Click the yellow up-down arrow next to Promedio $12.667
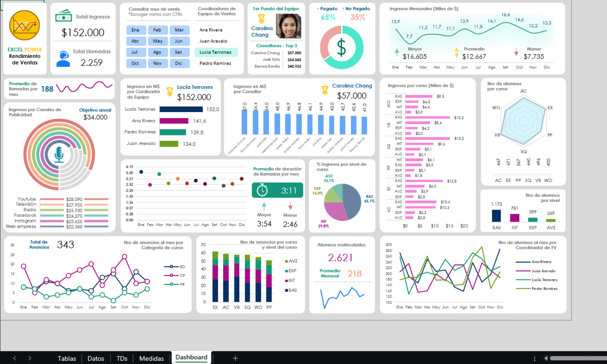Viewport: 607px width, 364px height. [x=456, y=52]
